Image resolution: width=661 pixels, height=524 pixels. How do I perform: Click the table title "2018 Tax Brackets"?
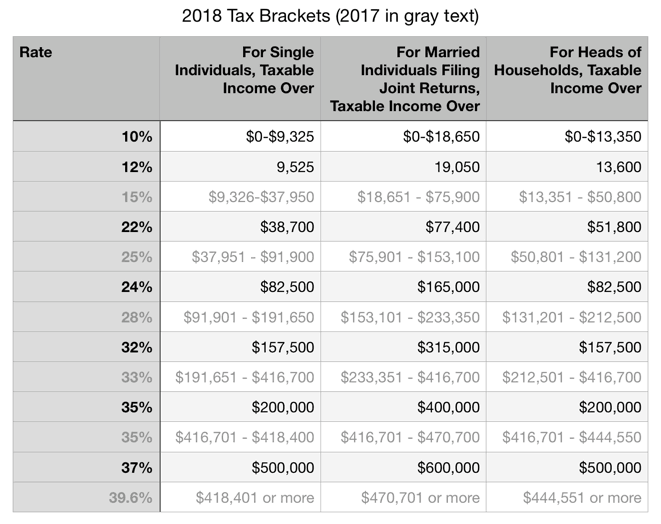(x=329, y=16)
